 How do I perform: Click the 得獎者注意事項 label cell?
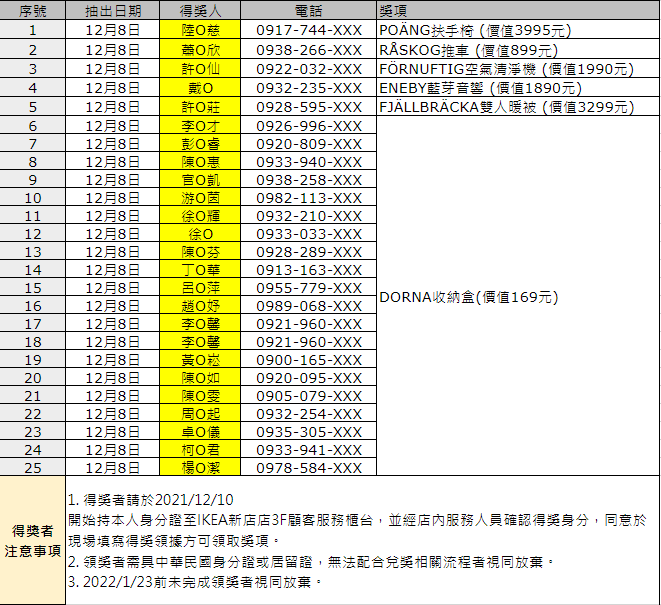[x=33, y=540]
